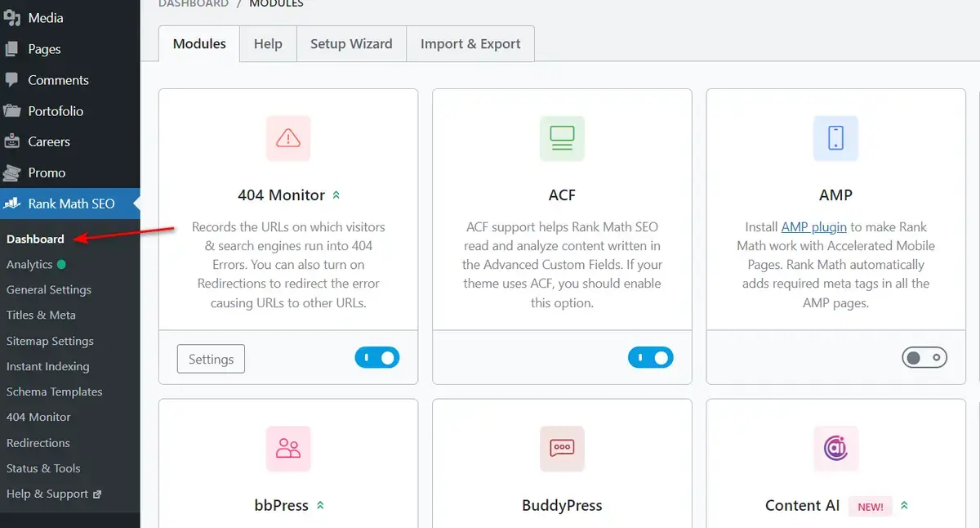
Task: Click the Careers briefcase icon in sidebar
Action: (11, 141)
